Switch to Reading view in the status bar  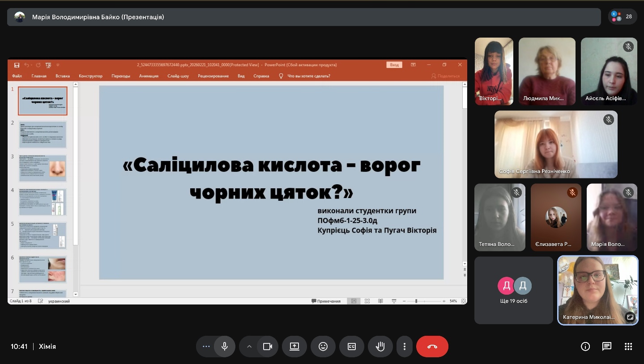tap(380, 301)
